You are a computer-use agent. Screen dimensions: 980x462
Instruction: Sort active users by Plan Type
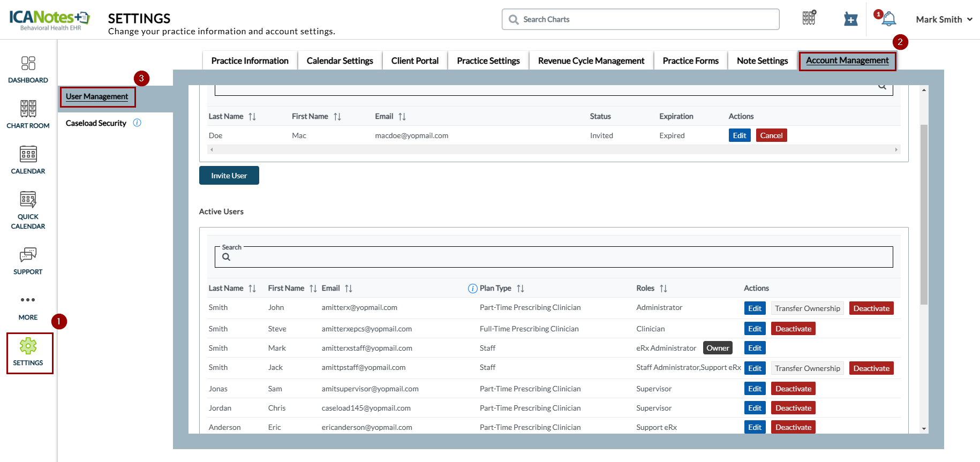pos(521,289)
